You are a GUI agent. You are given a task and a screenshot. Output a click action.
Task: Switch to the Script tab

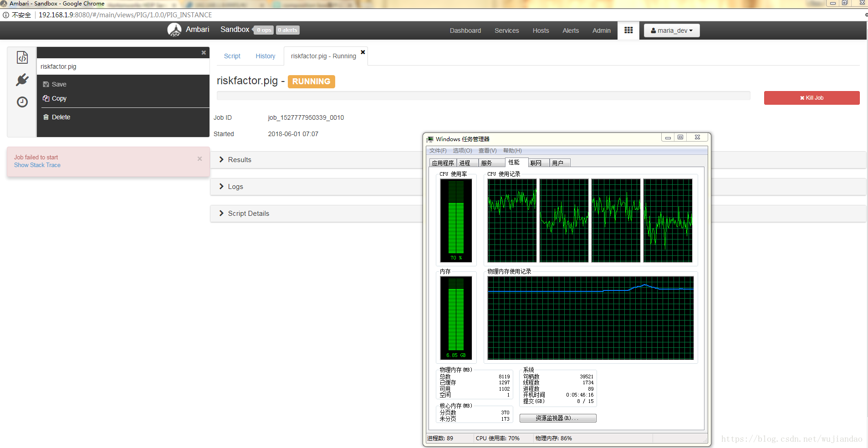[x=232, y=56]
